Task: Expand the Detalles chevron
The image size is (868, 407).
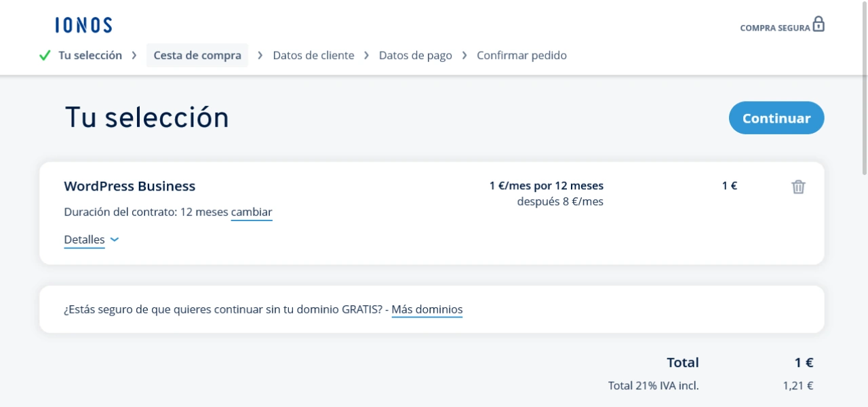Action: [115, 239]
